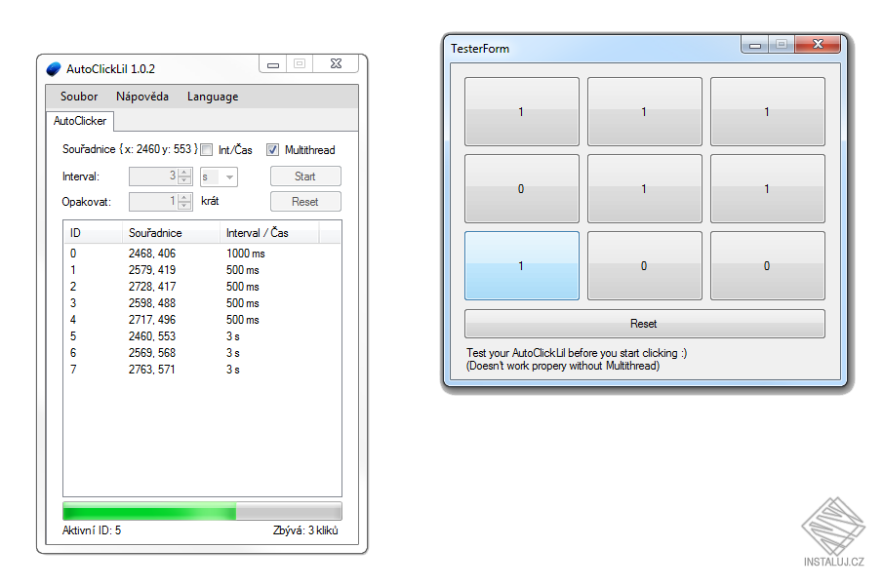Click the Souřadnice column header
The image size is (883, 588).
coord(171,233)
